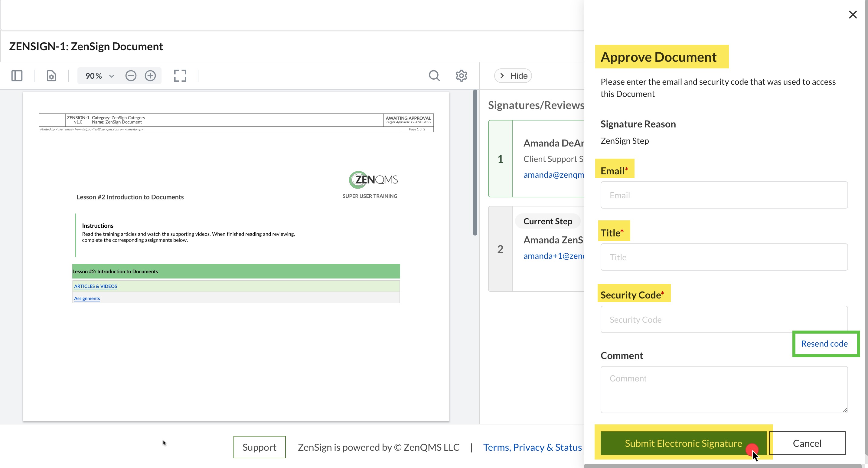The width and height of the screenshot is (868, 468).
Task: Focus the Security Code input field
Action: coord(724,319)
